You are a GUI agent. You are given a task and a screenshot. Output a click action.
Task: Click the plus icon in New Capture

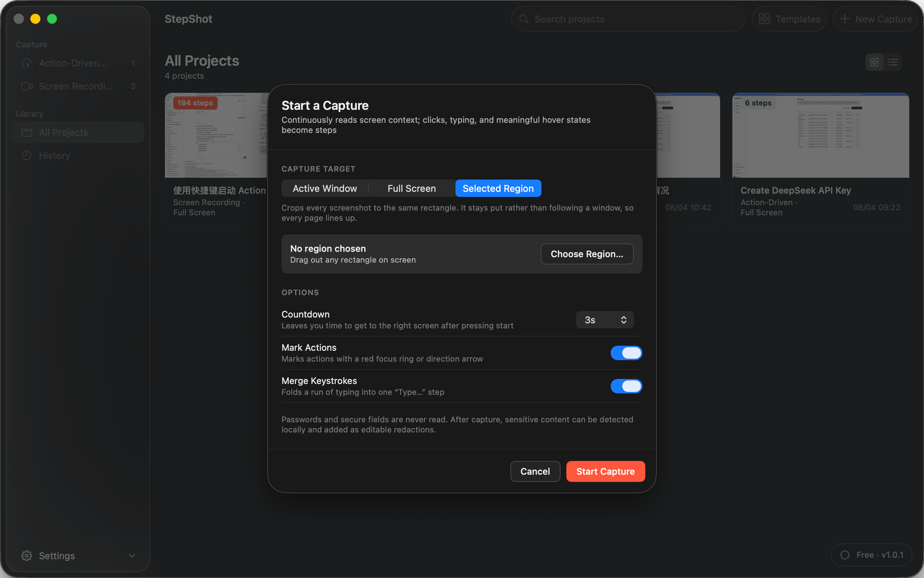click(845, 19)
